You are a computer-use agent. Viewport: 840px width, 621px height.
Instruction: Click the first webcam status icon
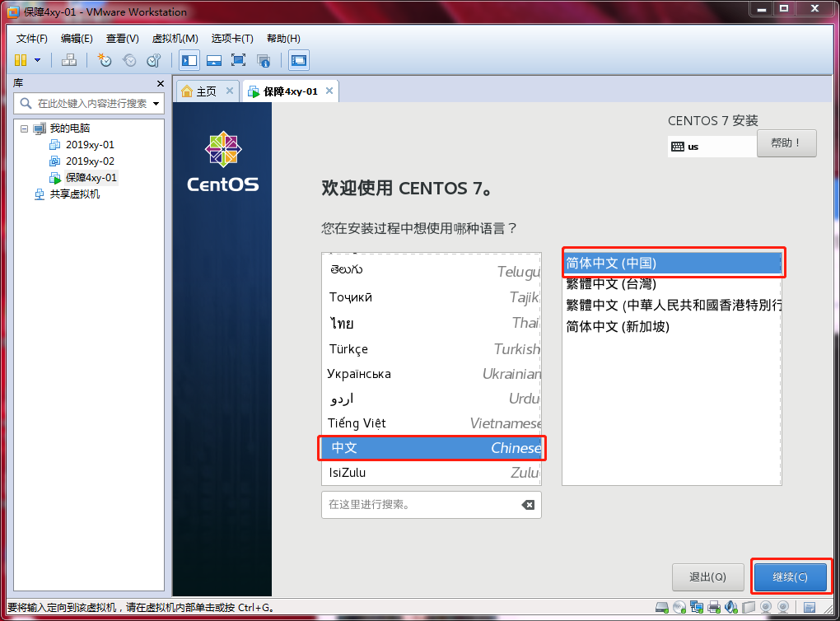[766, 608]
